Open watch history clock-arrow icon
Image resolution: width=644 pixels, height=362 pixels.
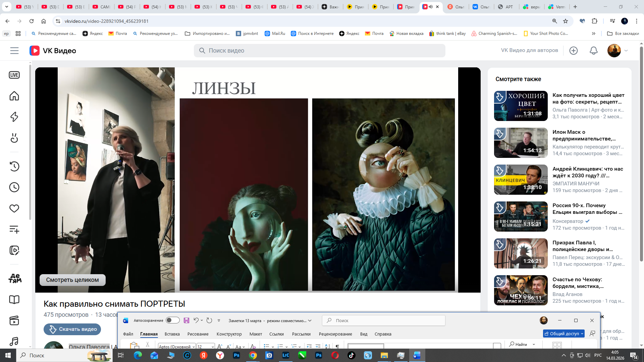[14, 166]
